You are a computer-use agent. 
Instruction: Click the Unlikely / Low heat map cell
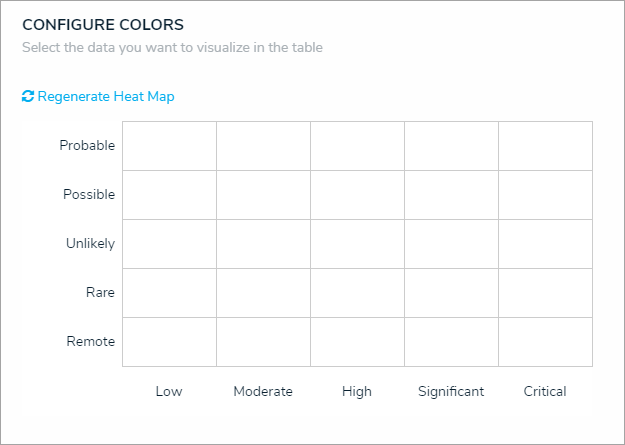[169, 244]
